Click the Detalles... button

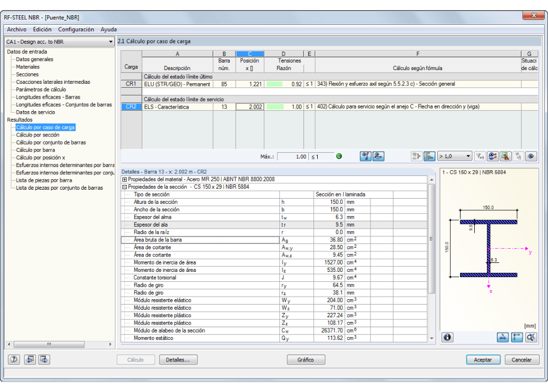tap(178, 359)
